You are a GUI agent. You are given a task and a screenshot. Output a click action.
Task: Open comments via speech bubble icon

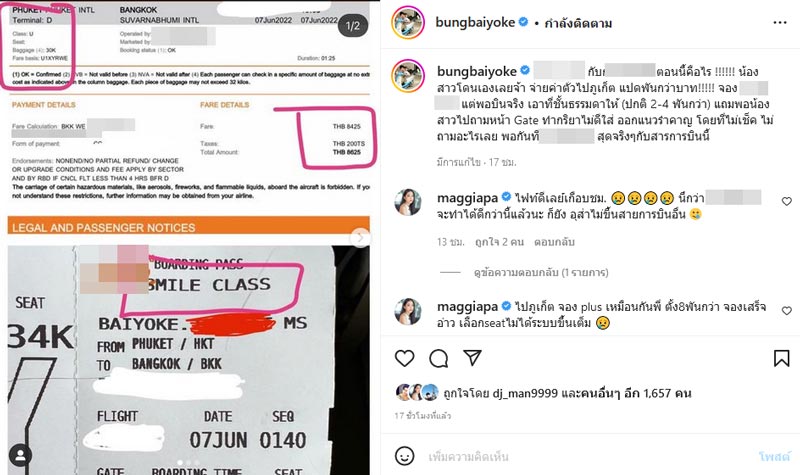[x=438, y=359]
